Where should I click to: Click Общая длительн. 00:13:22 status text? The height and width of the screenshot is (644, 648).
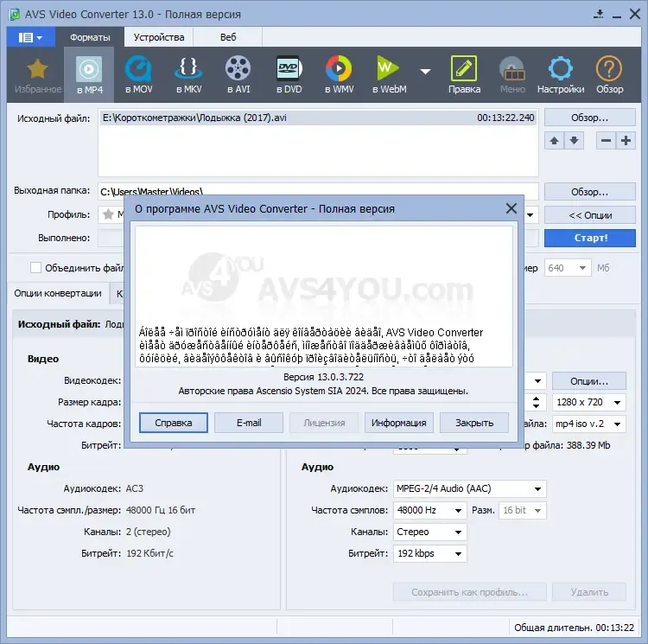click(574, 628)
